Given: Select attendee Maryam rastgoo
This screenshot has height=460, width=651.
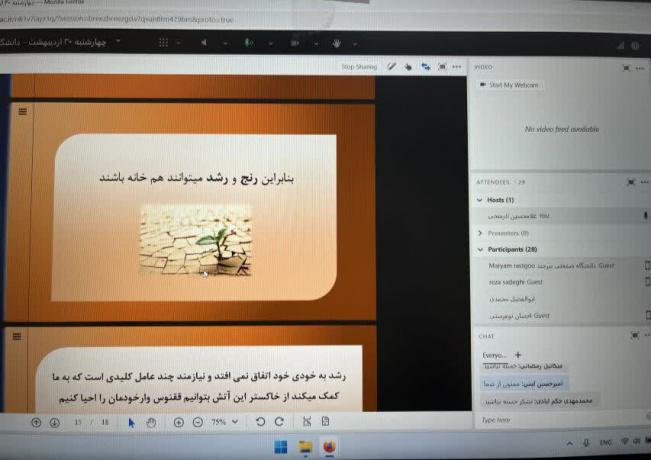Looking at the screenshot, I should click(561, 266).
